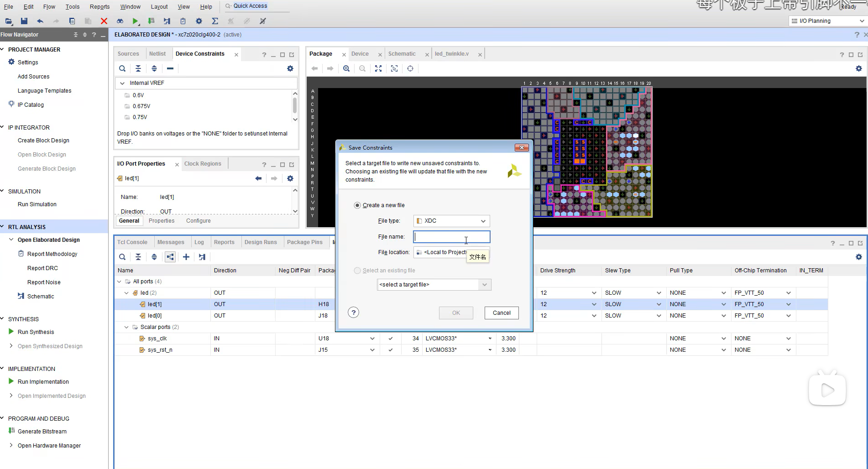Click the binoculars Find toolbar icon
This screenshot has width=868, height=469.
tap(120, 21)
